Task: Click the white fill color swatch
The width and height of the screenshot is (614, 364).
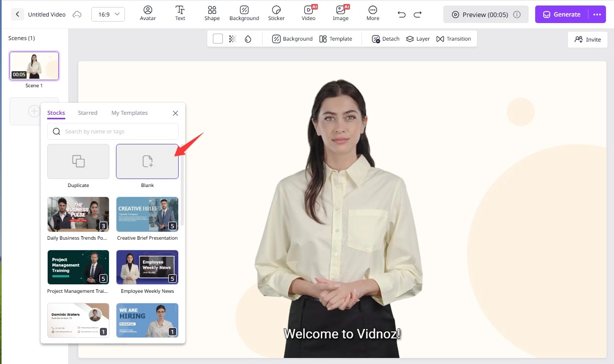Action: click(218, 39)
